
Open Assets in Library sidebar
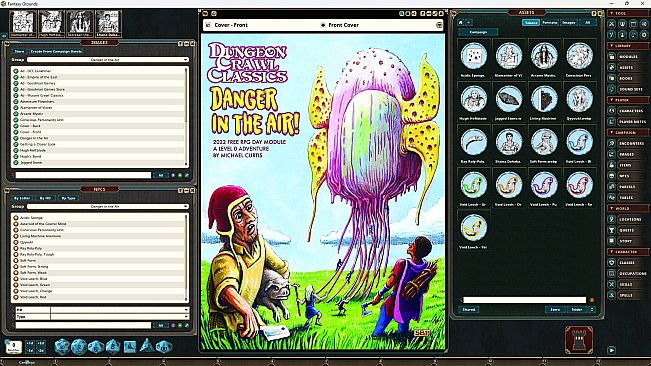628,67
